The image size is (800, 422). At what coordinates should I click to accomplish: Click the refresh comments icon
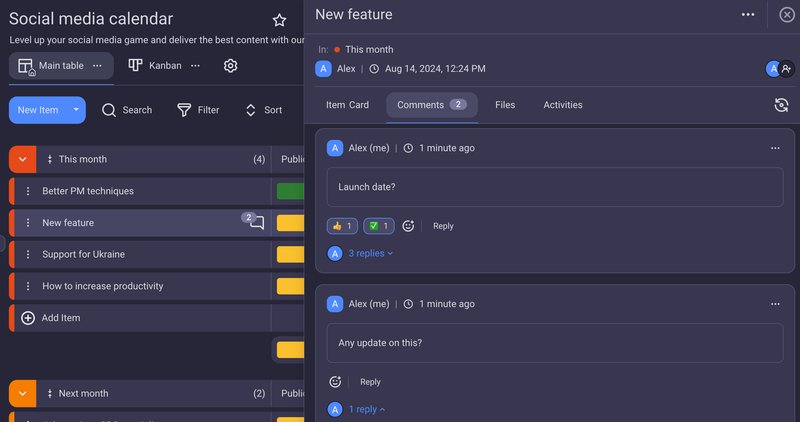click(781, 105)
